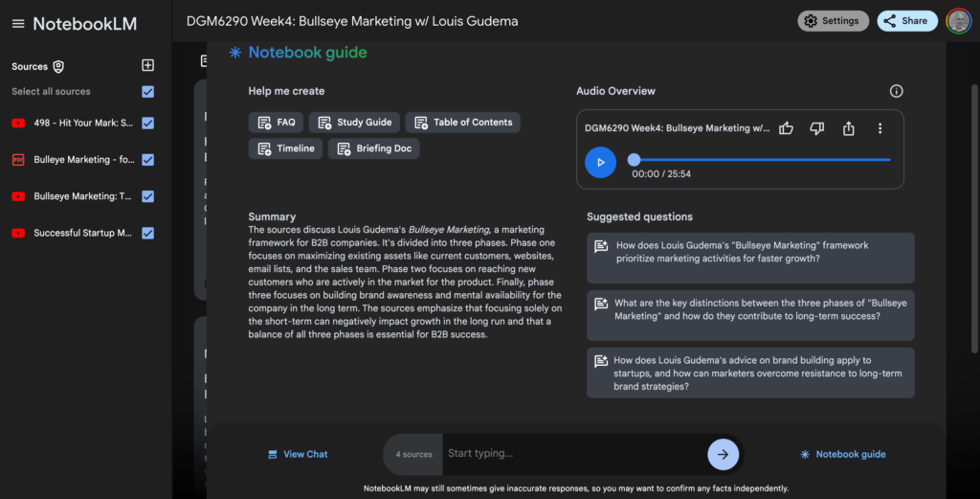Switch to View Chat
Viewport: 980px width, 499px height.
point(298,455)
